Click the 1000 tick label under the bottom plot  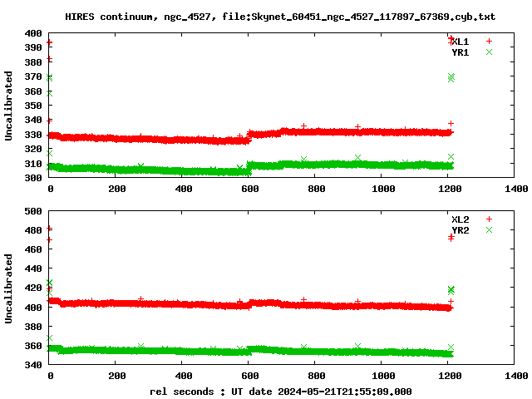pyautogui.click(x=383, y=376)
